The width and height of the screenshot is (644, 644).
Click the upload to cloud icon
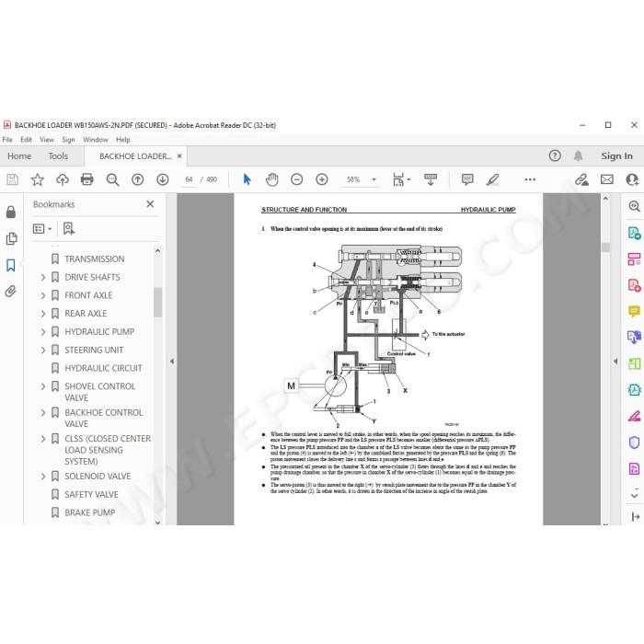pyautogui.click(x=63, y=179)
